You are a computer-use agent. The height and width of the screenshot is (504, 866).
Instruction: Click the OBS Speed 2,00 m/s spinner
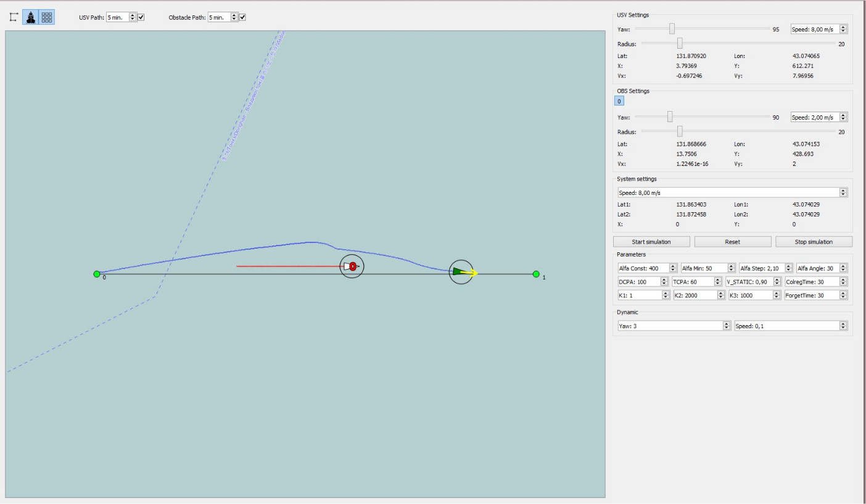[x=843, y=117]
